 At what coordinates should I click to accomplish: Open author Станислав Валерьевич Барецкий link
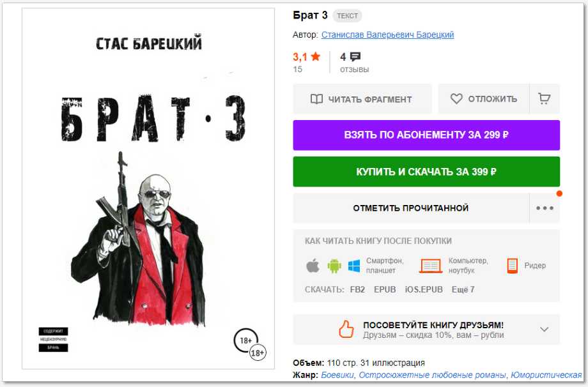(387, 35)
